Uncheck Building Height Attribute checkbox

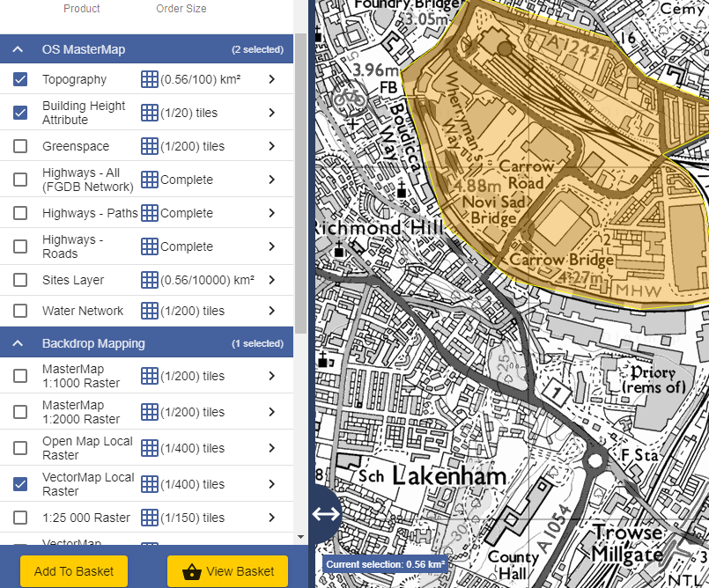pos(20,113)
